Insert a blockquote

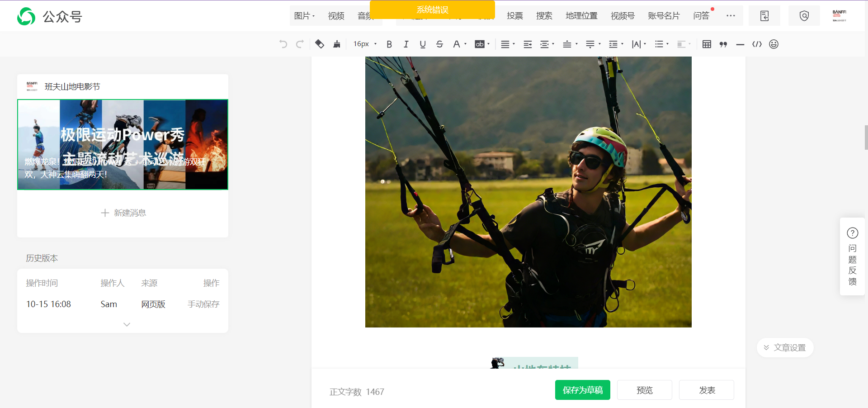[723, 44]
